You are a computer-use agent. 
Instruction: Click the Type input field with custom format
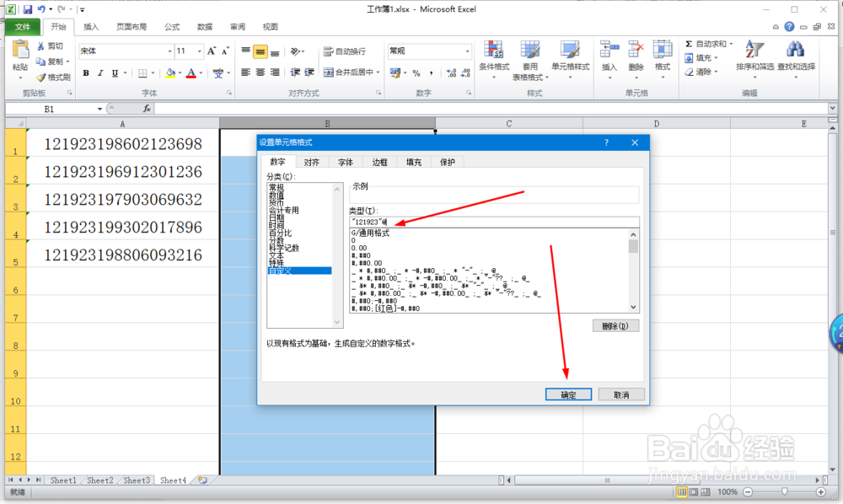(493, 222)
